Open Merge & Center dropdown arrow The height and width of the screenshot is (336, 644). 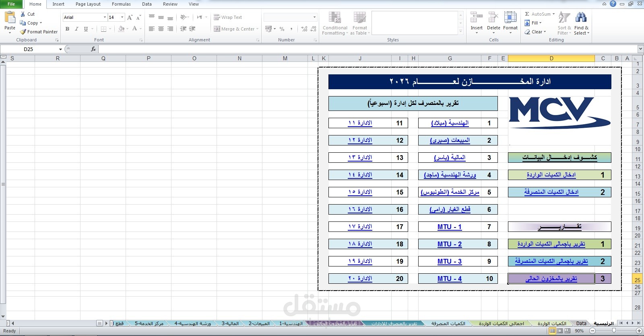pyautogui.click(x=257, y=29)
